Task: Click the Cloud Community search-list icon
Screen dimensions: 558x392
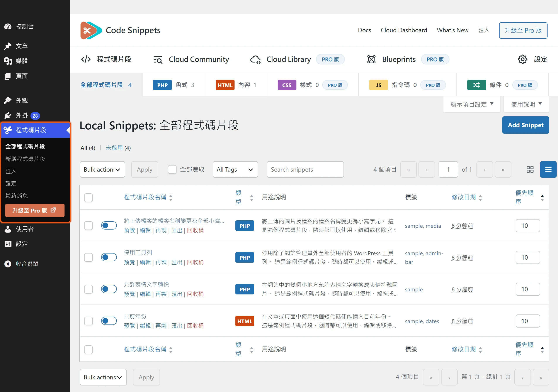Action: [158, 59]
